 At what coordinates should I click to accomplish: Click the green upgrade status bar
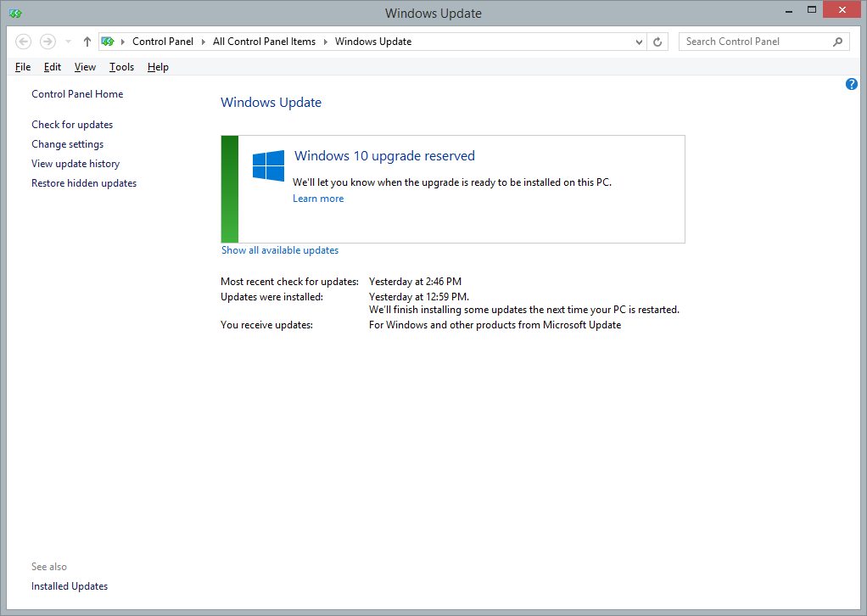(x=229, y=189)
